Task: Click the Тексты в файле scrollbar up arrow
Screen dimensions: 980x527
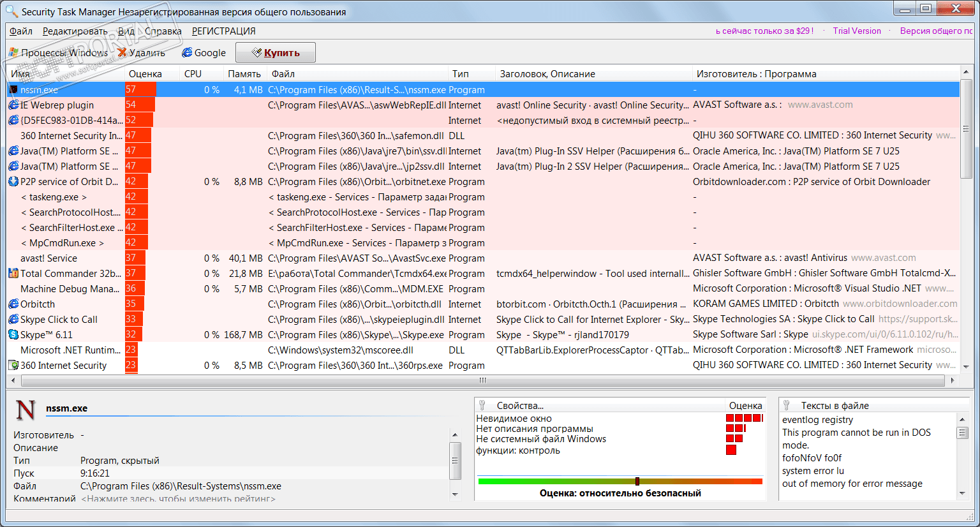Action: coord(963,419)
